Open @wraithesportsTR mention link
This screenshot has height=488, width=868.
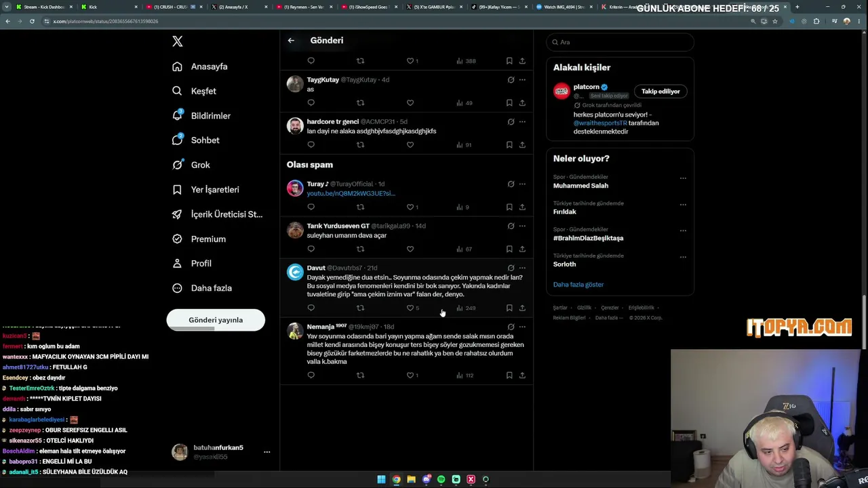[600, 123]
